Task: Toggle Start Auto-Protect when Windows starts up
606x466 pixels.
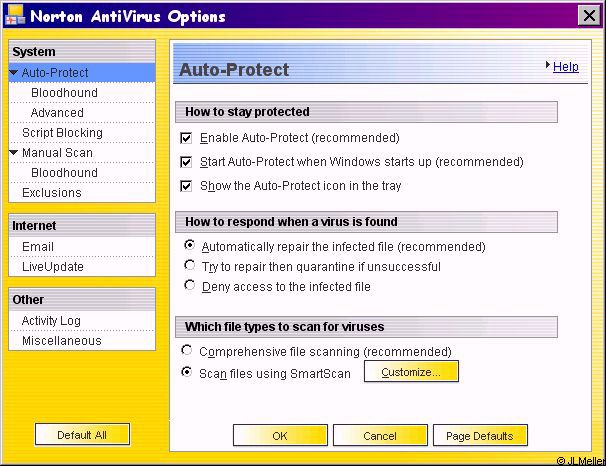Action: click(186, 162)
